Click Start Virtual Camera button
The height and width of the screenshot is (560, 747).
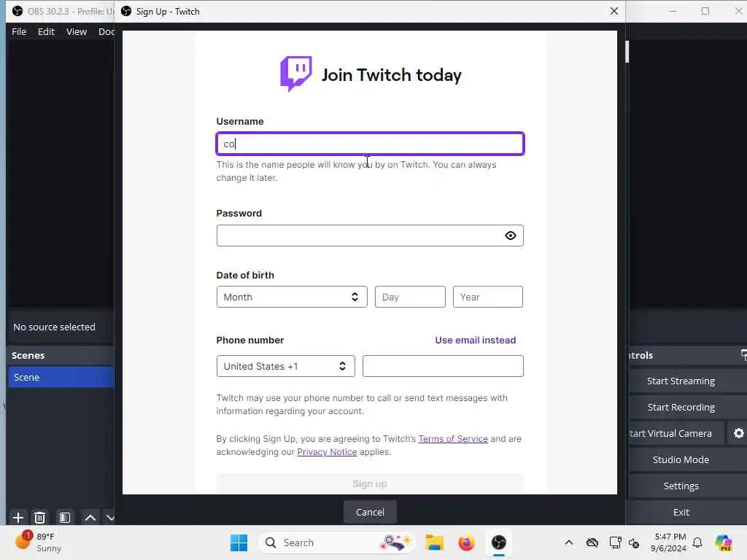coord(676,433)
